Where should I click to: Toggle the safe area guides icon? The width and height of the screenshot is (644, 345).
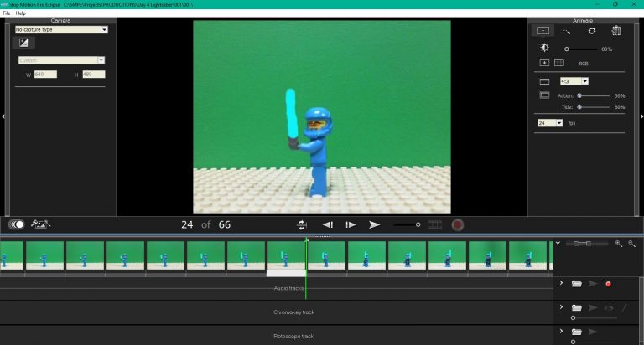[x=544, y=95]
